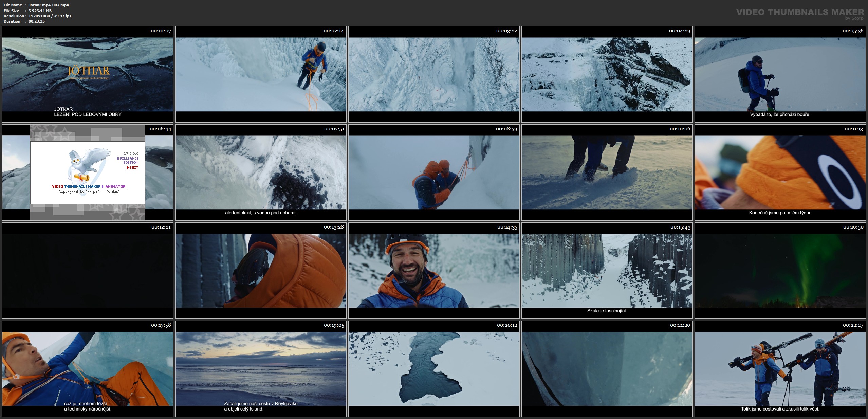
Task: Click the VIDEO THUMBNAILS MAKER watermark header
Action: [x=800, y=12]
